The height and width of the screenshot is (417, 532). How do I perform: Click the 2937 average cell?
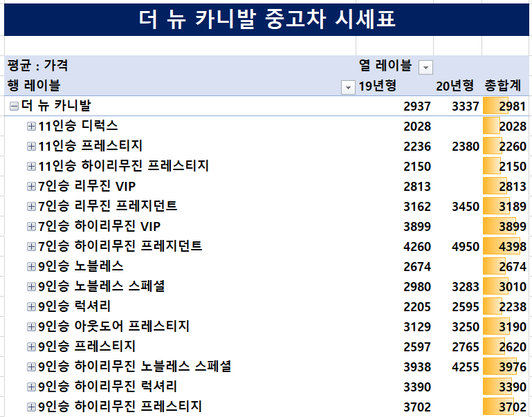pos(417,106)
